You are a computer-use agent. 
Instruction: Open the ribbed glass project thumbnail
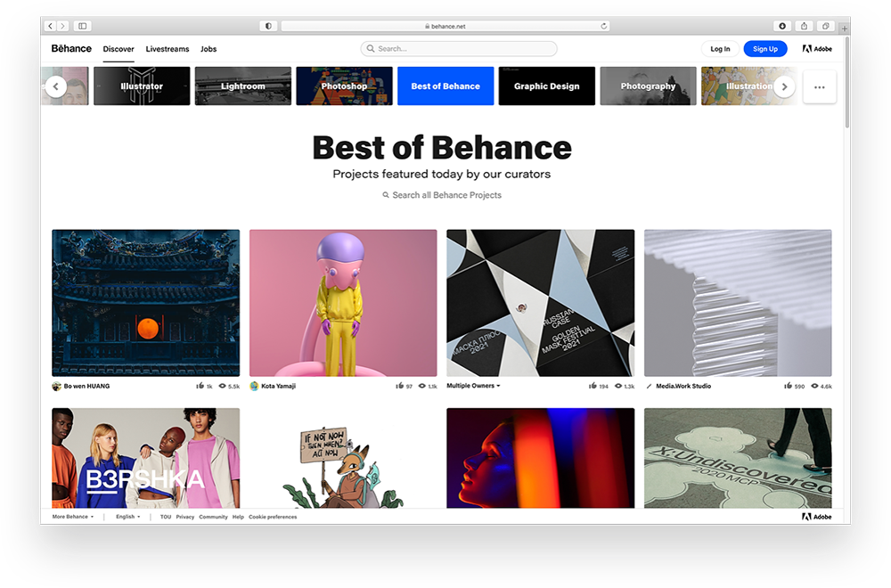[738, 303]
